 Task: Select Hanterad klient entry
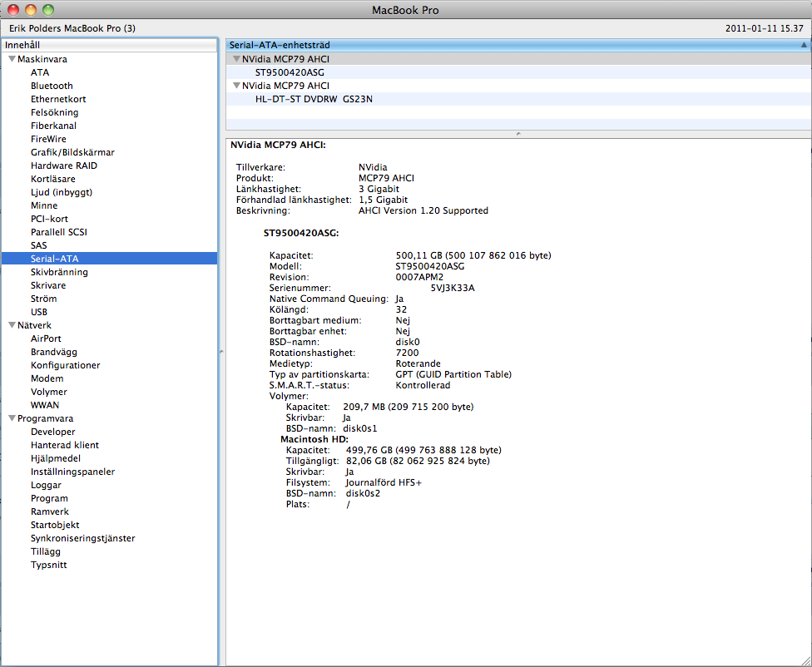[x=65, y=445]
